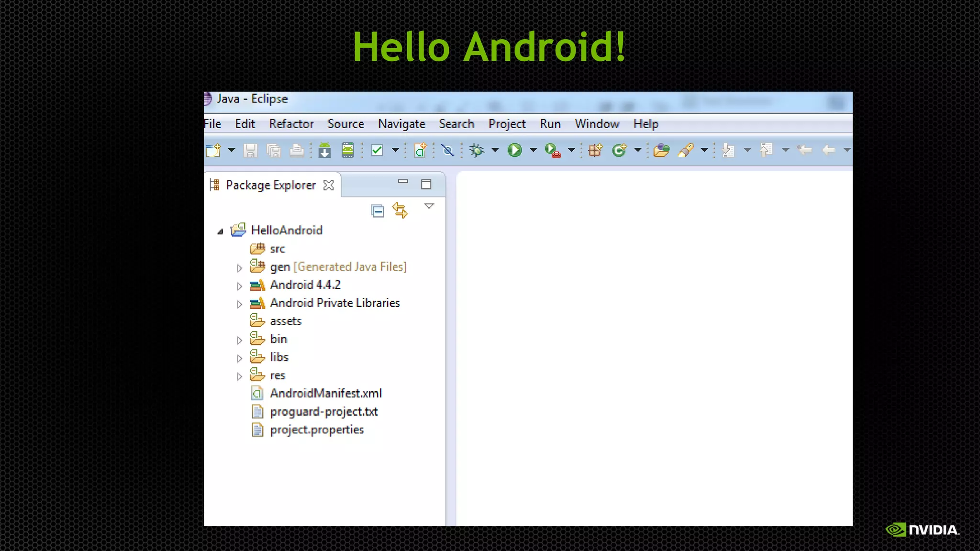This screenshot has height=551, width=980.
Task: Open the External Tools dropdown arrow
Action: [571, 150]
